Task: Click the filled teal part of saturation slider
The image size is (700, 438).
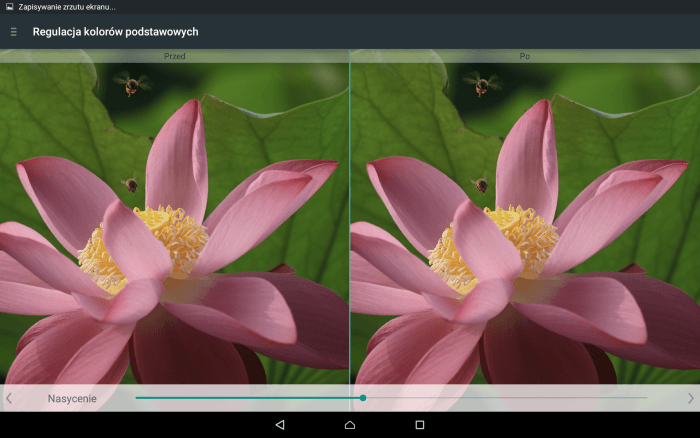Action: (x=248, y=397)
